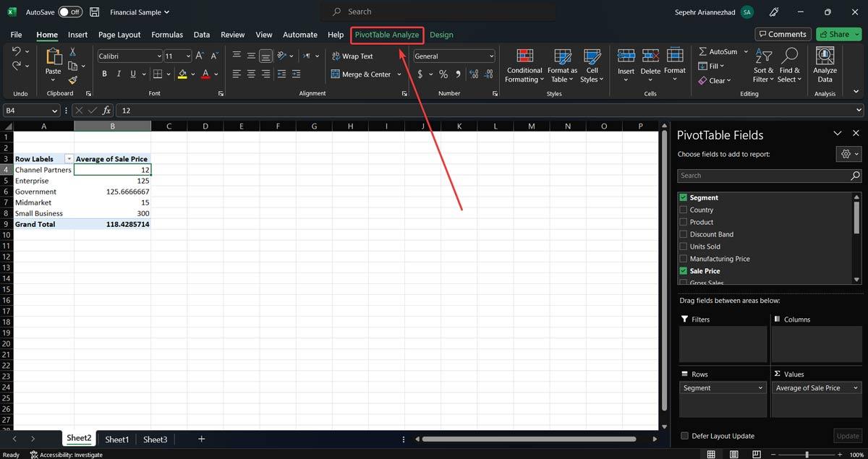This screenshot has height=459, width=868.
Task: Click the Cut scissors icon
Action: click(72, 52)
